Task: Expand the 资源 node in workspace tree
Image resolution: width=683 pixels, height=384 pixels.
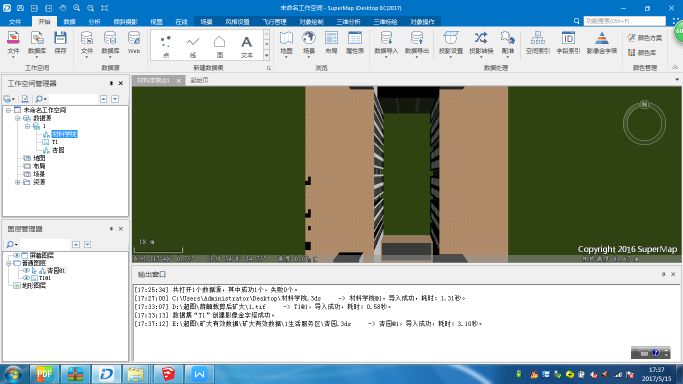Action: [x=17, y=182]
